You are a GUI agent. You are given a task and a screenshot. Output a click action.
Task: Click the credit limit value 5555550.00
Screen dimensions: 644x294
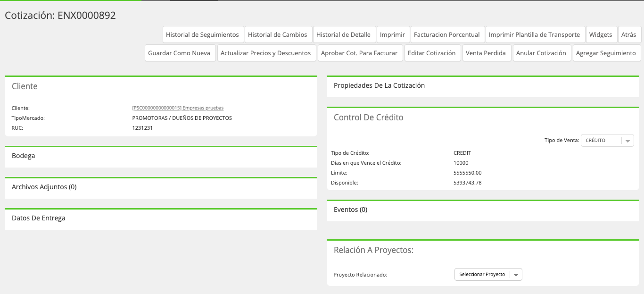pyautogui.click(x=468, y=173)
